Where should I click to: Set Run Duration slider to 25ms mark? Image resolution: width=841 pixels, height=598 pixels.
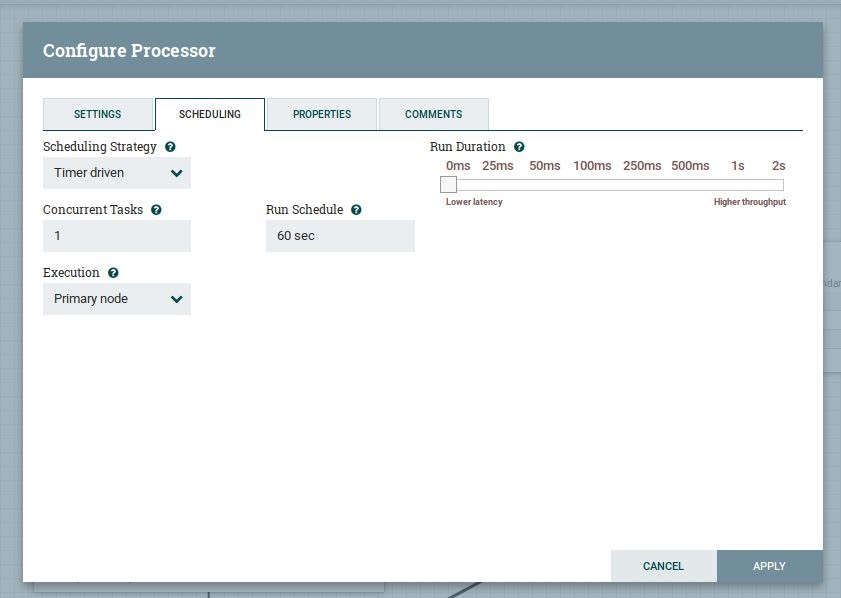(497, 184)
